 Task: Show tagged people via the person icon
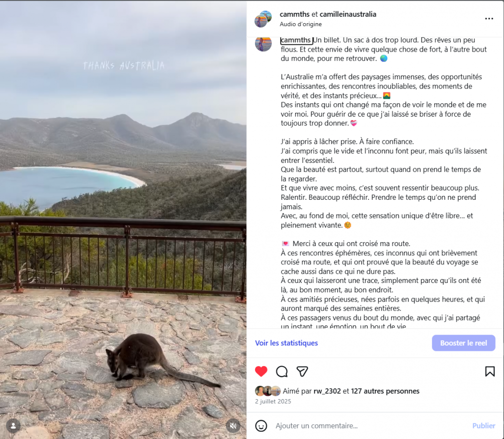[x=13, y=426]
